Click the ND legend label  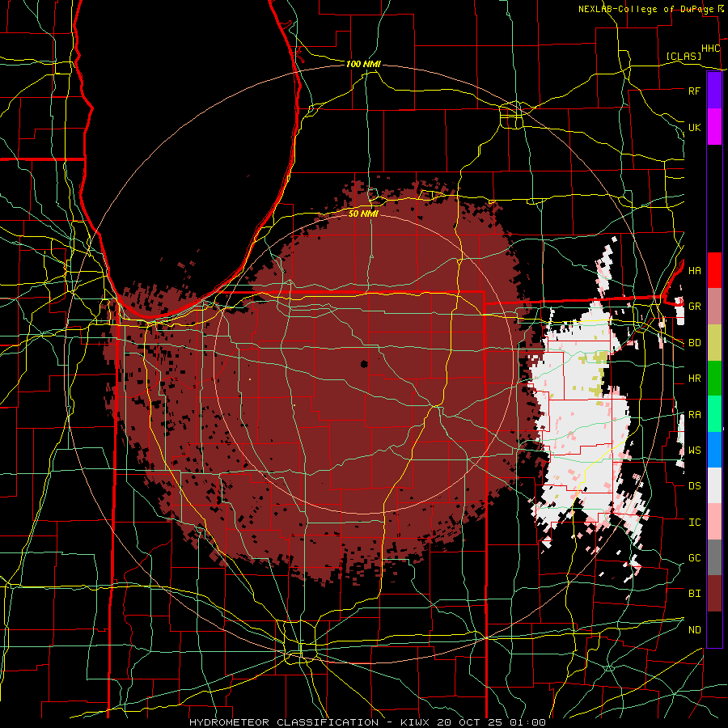694,630
